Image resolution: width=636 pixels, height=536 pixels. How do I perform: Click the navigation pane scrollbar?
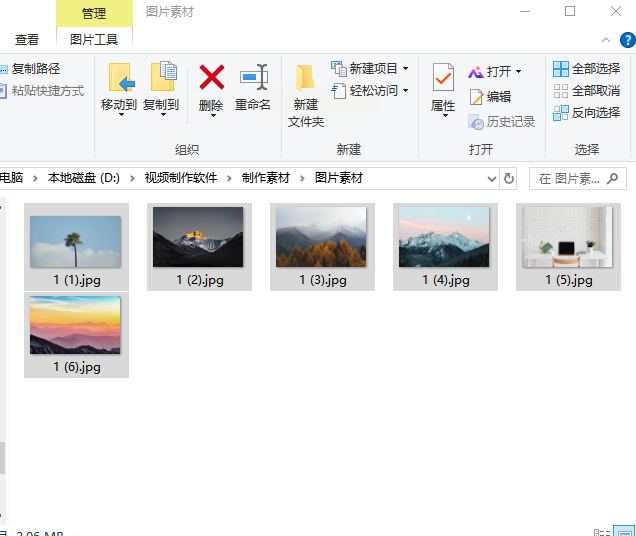pos(2,458)
